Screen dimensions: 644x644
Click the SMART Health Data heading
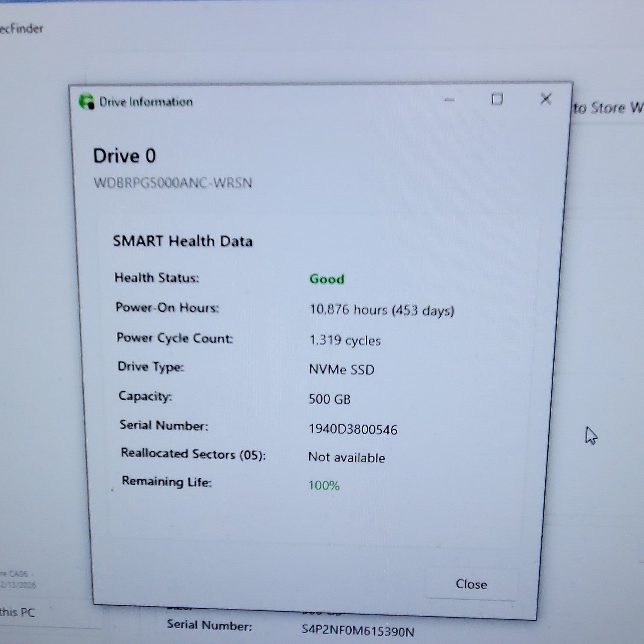point(182,241)
